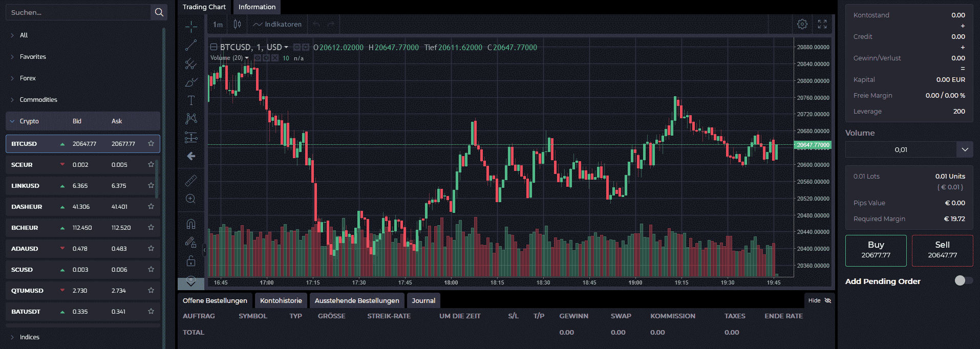Expand the Forex category
This screenshot has height=349, width=980.
pyautogui.click(x=28, y=78)
